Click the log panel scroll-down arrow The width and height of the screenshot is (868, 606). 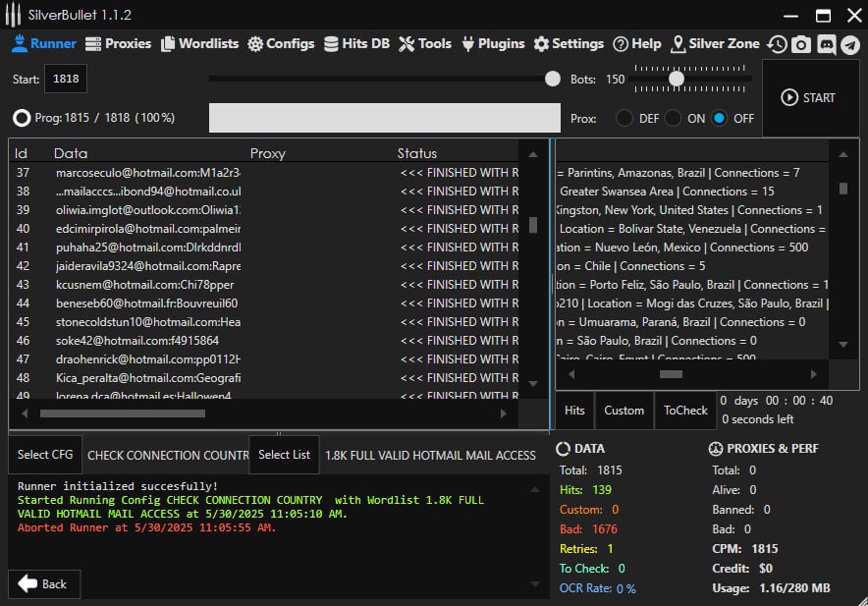[x=535, y=583]
